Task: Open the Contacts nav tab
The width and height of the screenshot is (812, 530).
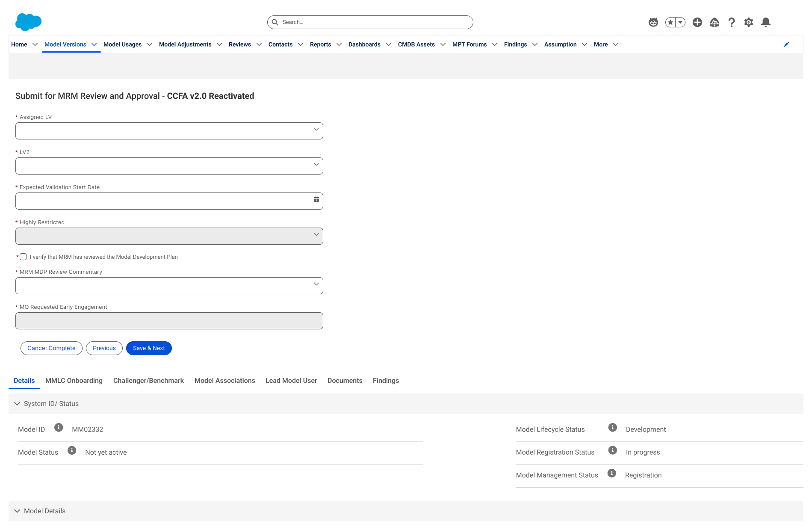Action: tap(281, 44)
